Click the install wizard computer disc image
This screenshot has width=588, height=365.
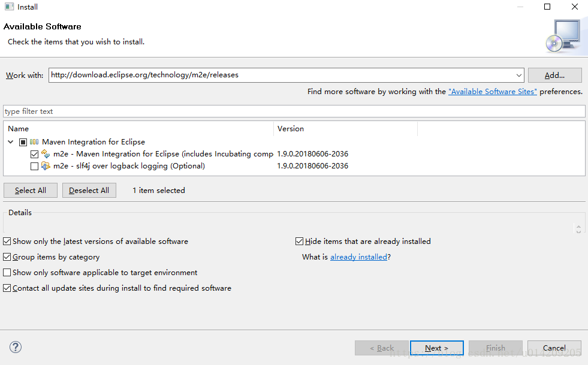pos(563,36)
